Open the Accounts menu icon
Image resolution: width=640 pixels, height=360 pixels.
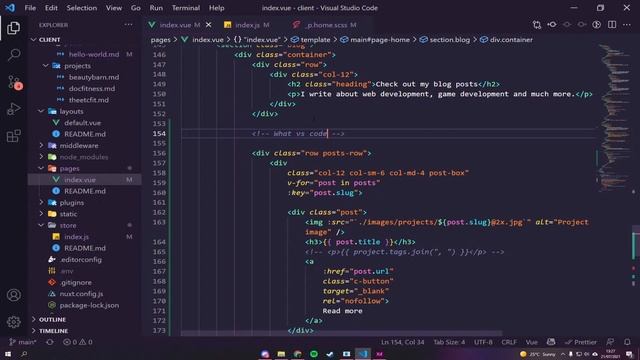(x=13, y=295)
